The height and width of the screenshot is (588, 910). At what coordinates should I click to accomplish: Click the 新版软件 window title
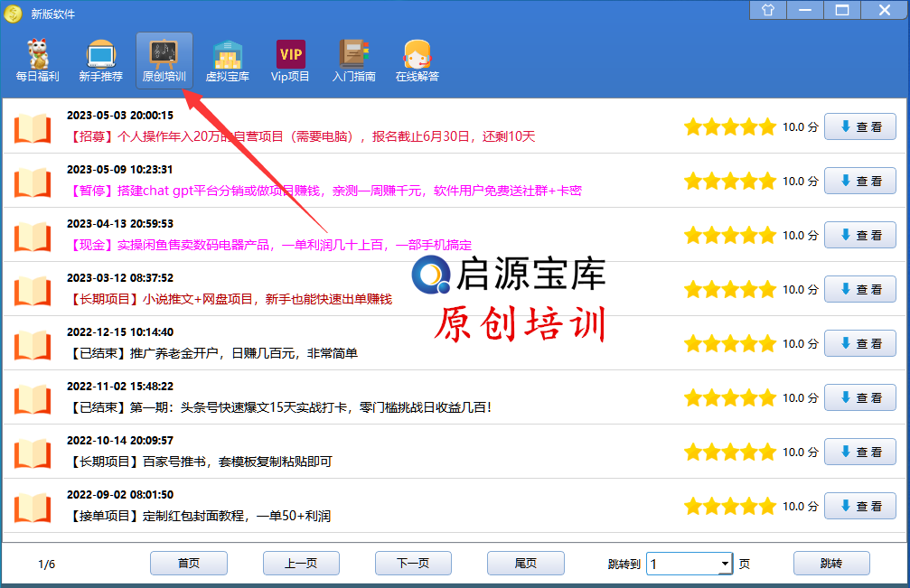coord(52,14)
